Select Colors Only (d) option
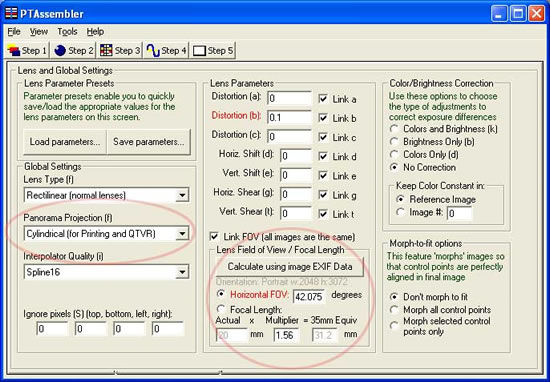Image resolution: width=550 pixels, height=382 pixels. [394, 155]
